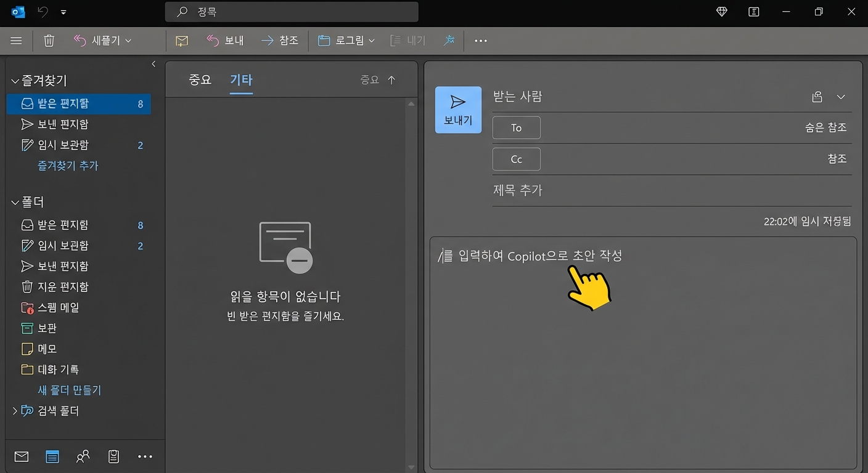Expand the compose header chevron
The image size is (868, 473).
841,97
